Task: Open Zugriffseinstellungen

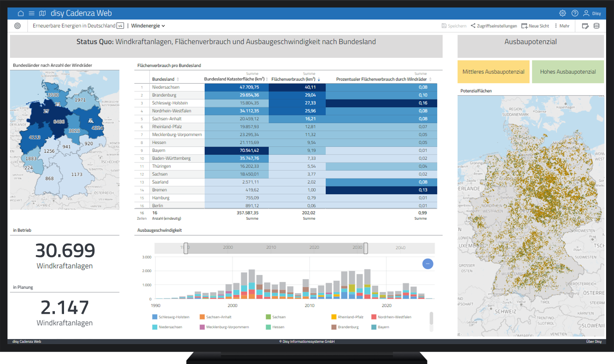Action: 494,25
